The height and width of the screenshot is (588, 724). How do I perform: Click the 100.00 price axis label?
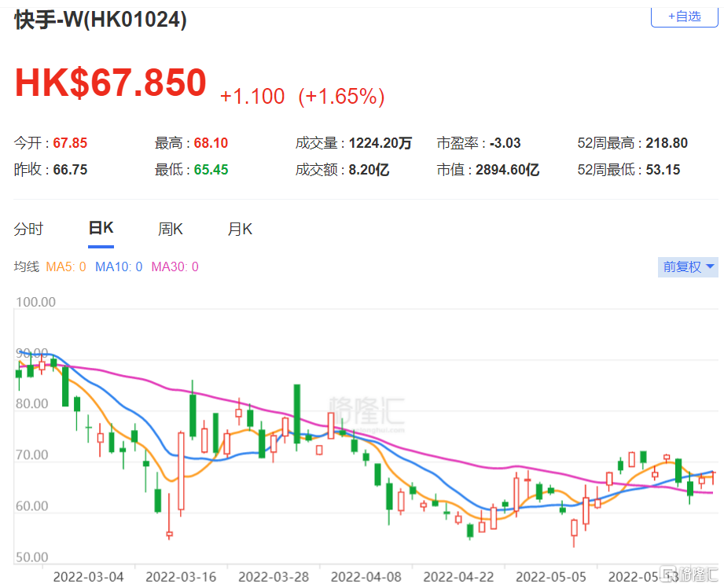[35, 302]
